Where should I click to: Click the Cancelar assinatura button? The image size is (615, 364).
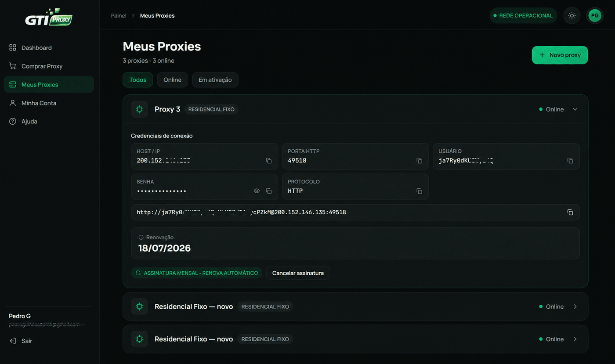pos(298,273)
